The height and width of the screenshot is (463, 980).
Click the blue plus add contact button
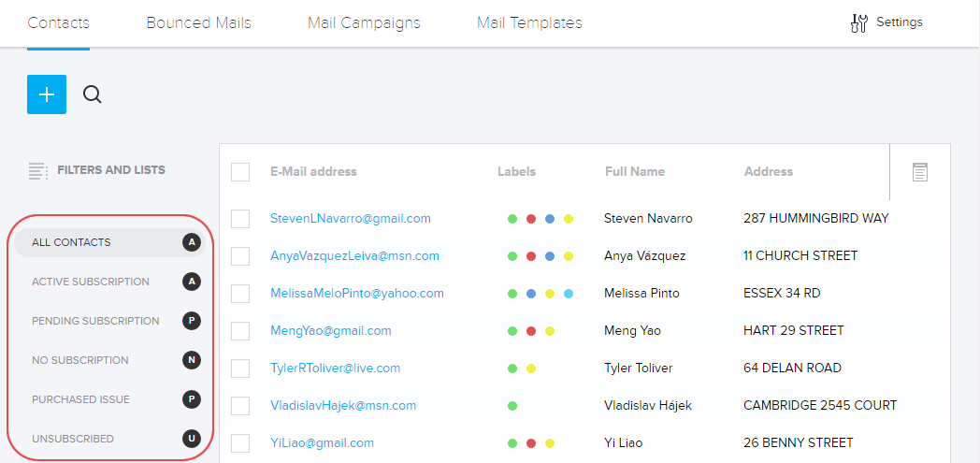[47, 94]
